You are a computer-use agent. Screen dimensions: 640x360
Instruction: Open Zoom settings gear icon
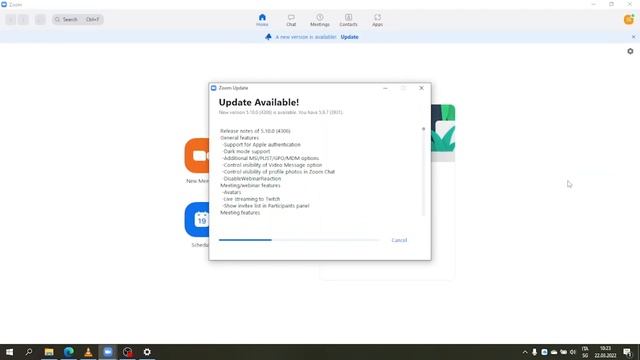[x=630, y=51]
